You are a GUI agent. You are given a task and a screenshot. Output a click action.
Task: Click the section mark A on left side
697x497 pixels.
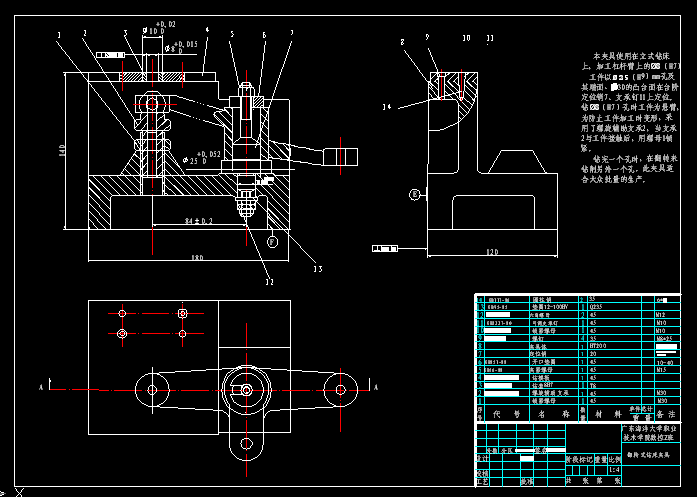39,385
